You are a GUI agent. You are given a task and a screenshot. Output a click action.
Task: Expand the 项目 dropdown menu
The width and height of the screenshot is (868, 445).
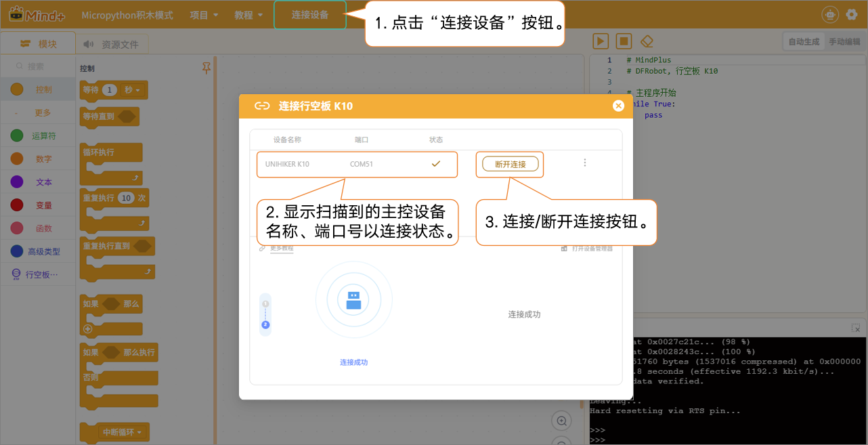[x=204, y=15]
